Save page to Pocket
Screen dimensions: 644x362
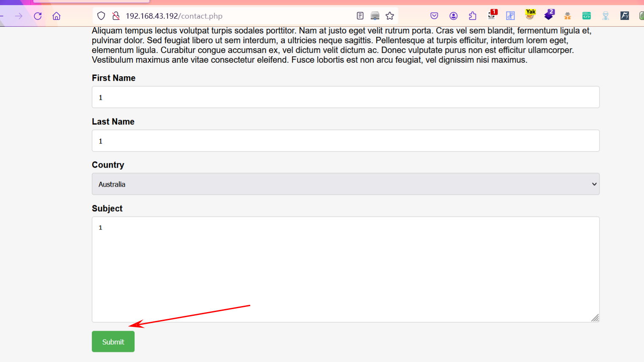tap(434, 16)
